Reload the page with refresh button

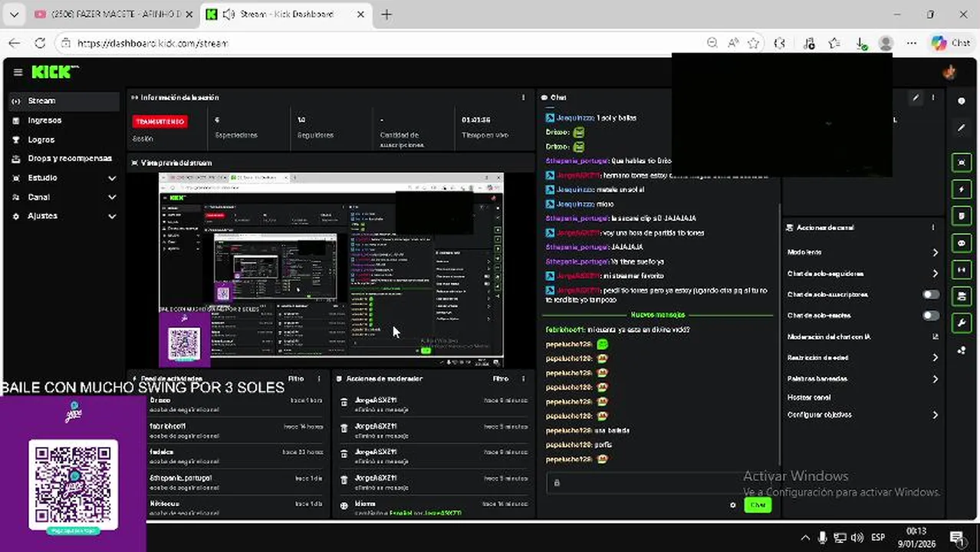pos(40,43)
